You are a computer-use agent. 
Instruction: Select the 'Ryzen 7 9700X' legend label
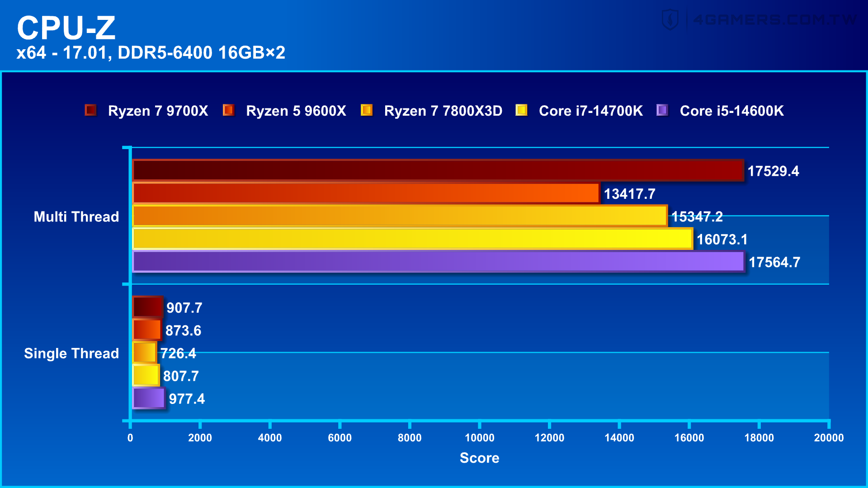pyautogui.click(x=158, y=111)
